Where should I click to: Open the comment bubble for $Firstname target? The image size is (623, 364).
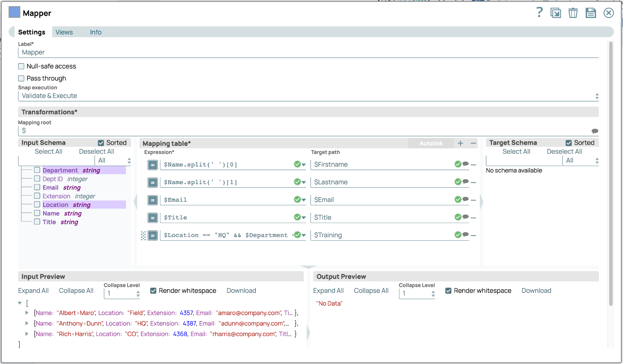point(466,164)
